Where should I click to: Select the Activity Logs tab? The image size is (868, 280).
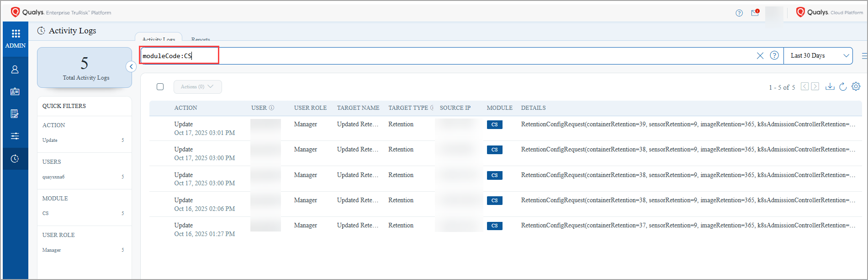click(x=159, y=39)
